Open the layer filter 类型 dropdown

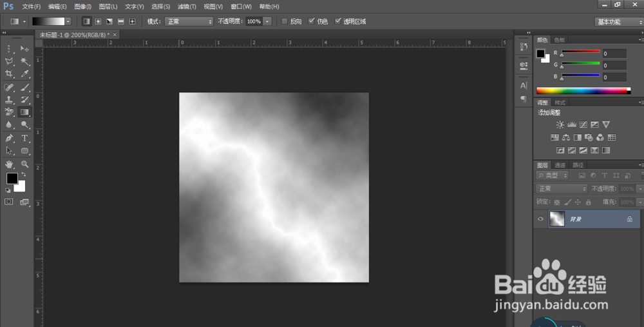click(x=553, y=175)
